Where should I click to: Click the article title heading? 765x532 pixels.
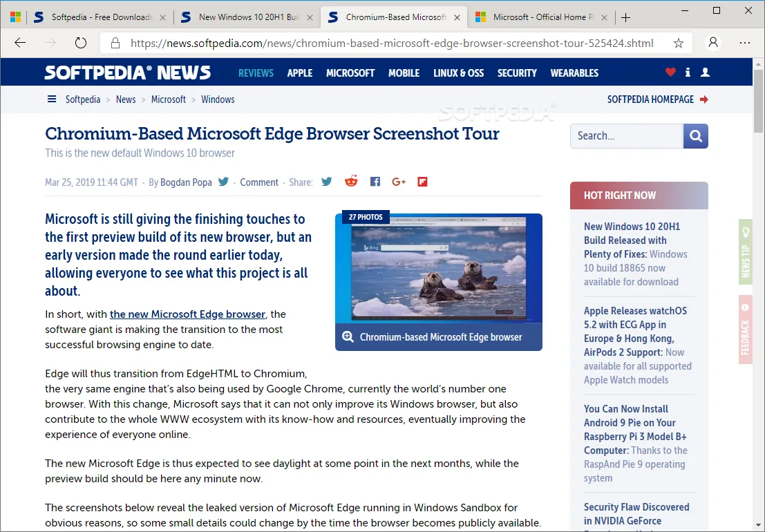click(272, 133)
